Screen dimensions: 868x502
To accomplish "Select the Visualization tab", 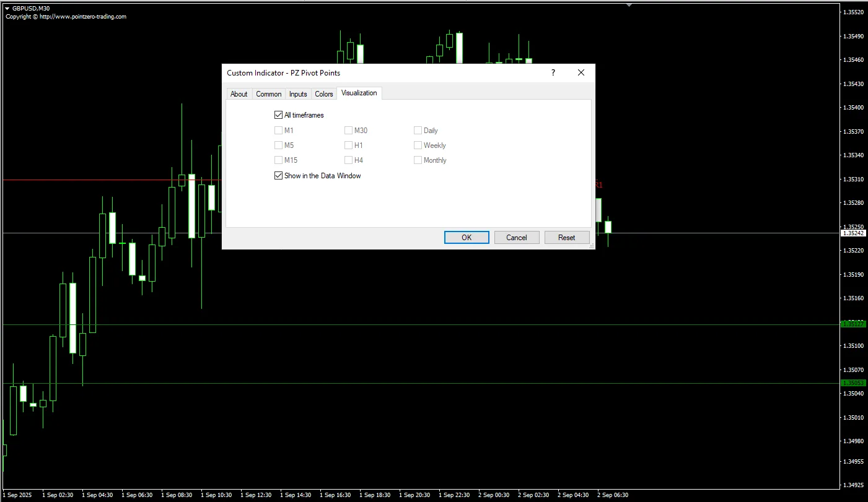I will pyautogui.click(x=359, y=93).
